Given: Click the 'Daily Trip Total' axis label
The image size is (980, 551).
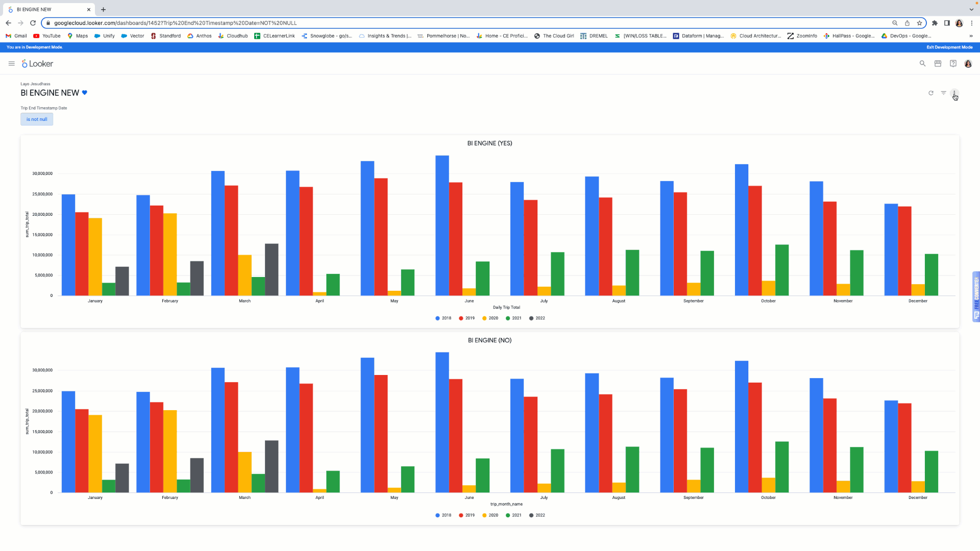Looking at the screenshot, I should (x=506, y=308).
